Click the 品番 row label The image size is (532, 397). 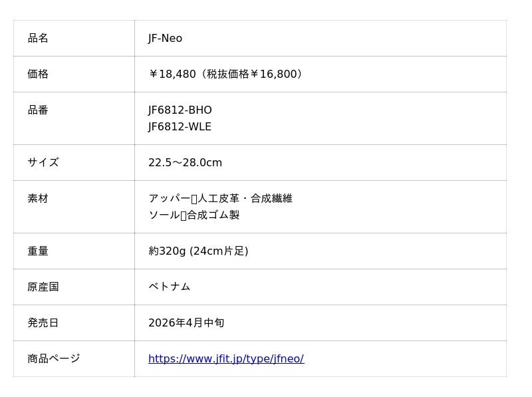pyautogui.click(x=38, y=110)
